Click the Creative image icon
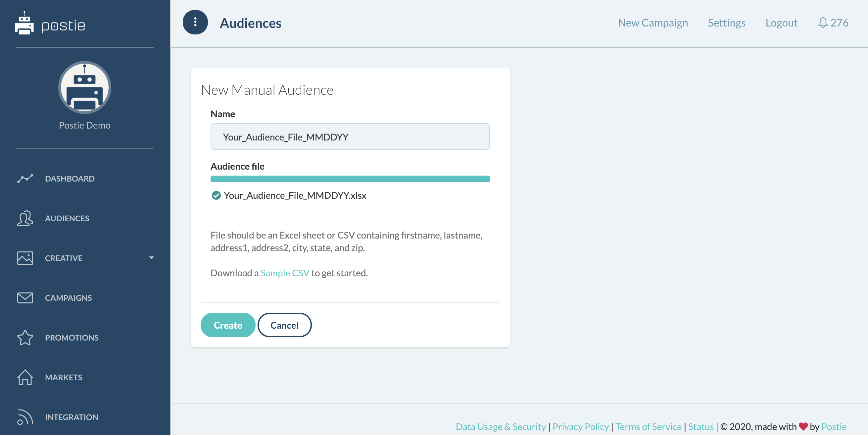 click(x=25, y=258)
